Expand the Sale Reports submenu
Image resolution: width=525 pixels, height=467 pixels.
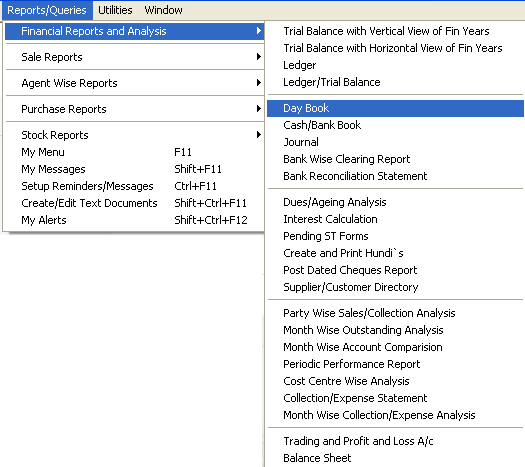click(135, 57)
